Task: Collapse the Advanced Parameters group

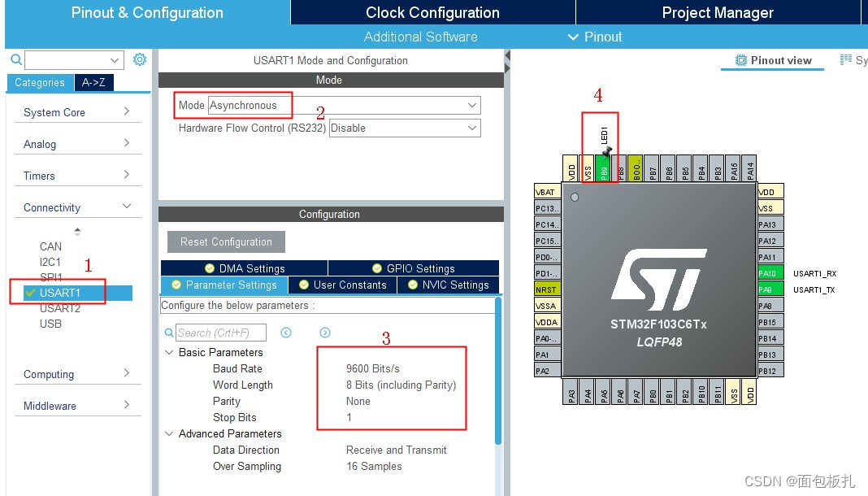Action: click(x=169, y=433)
